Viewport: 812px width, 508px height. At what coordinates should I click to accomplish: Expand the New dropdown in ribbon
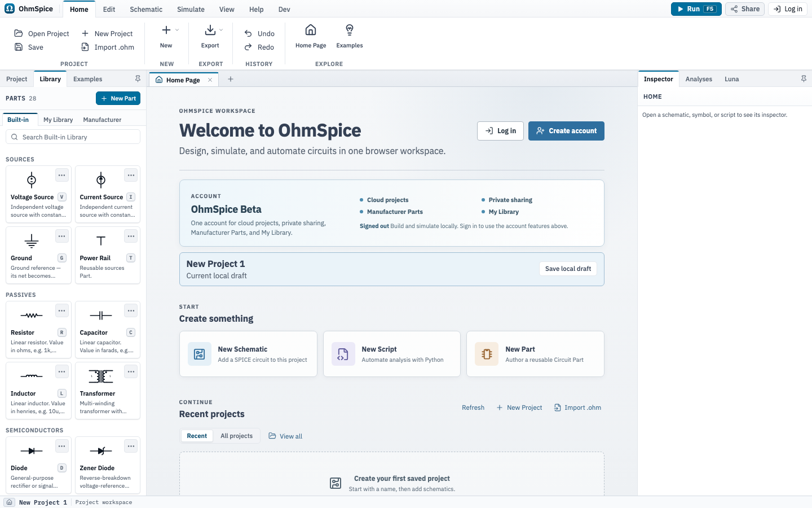[177, 30]
